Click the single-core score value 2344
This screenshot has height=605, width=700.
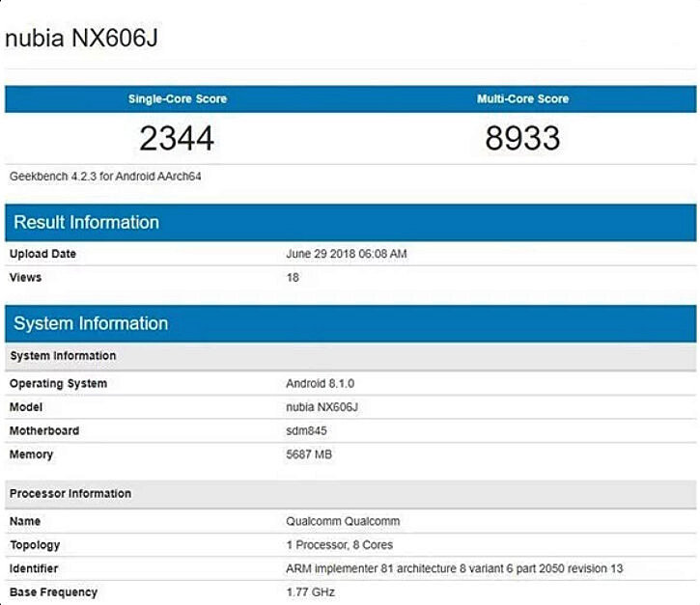(177, 138)
